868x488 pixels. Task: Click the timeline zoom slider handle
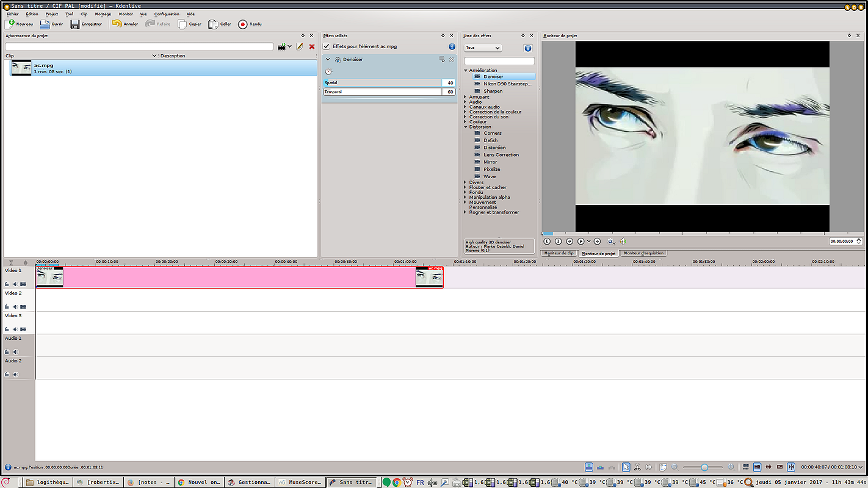[704, 467]
